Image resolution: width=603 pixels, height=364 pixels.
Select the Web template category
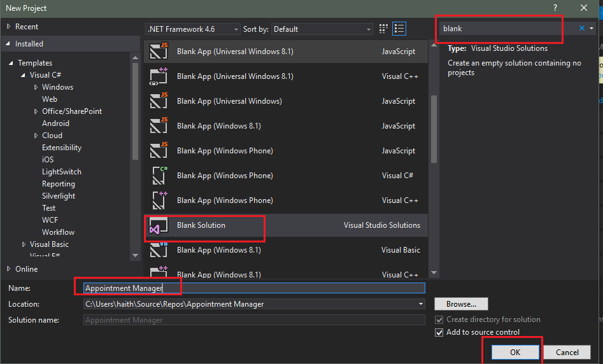[50, 99]
